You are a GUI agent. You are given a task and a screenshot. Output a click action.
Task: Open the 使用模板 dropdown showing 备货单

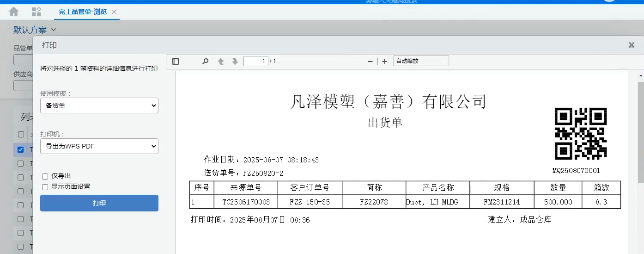click(x=99, y=105)
